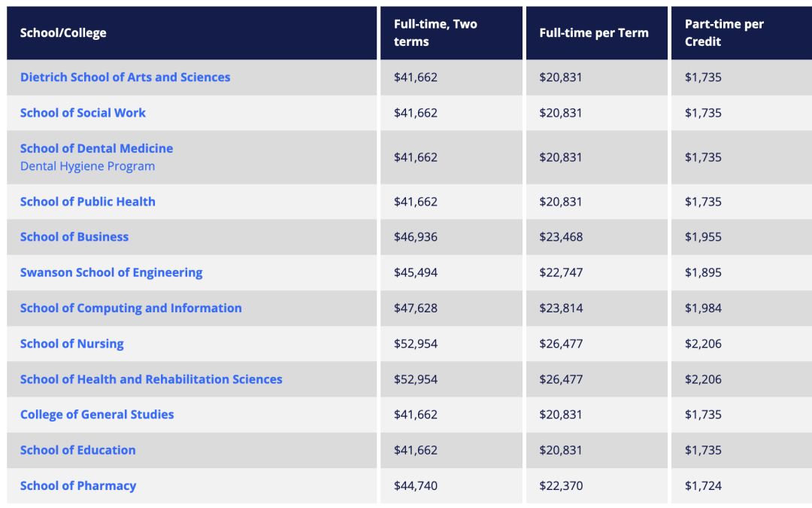The image size is (812, 508).
Task: Open Dietrich School of Arts and Sciences link
Action: [x=125, y=78]
